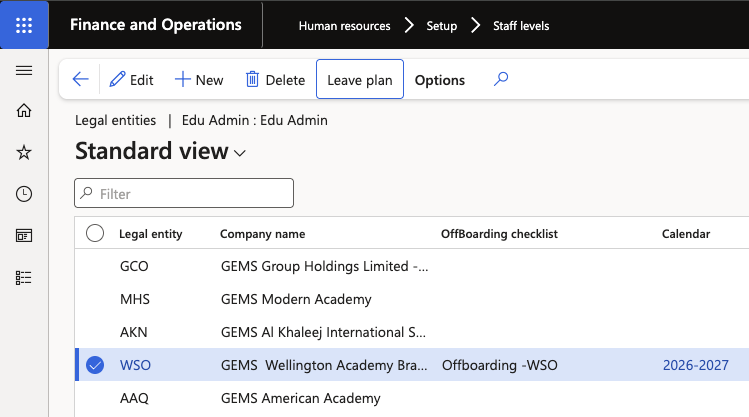Viewport: 749px width, 417px height.
Task: Expand the hamburger navigation pane
Action: click(x=24, y=71)
